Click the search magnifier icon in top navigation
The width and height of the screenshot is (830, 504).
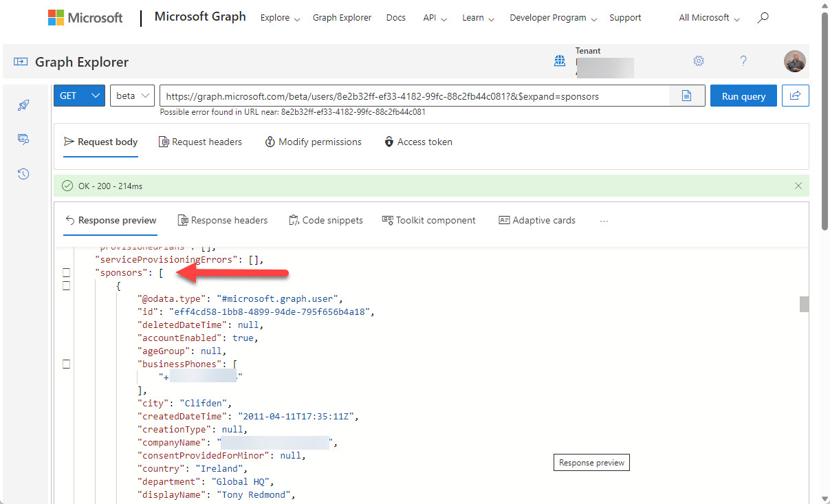pyautogui.click(x=763, y=18)
